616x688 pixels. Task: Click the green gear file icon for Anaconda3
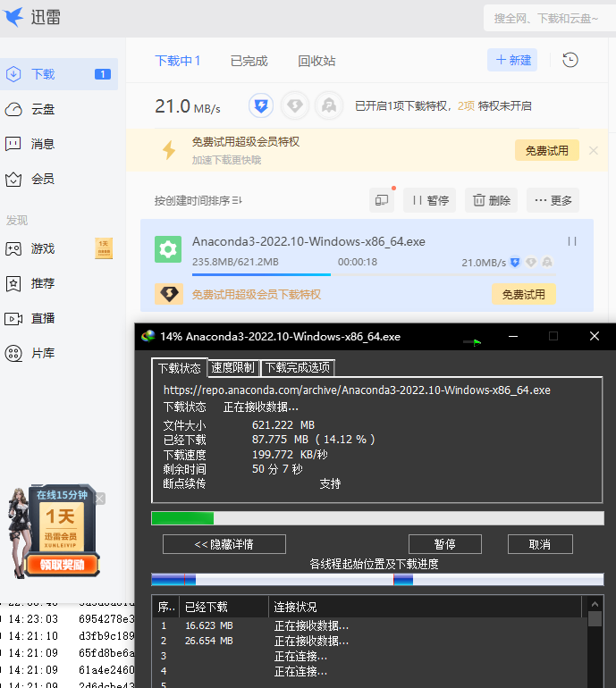[x=168, y=249]
